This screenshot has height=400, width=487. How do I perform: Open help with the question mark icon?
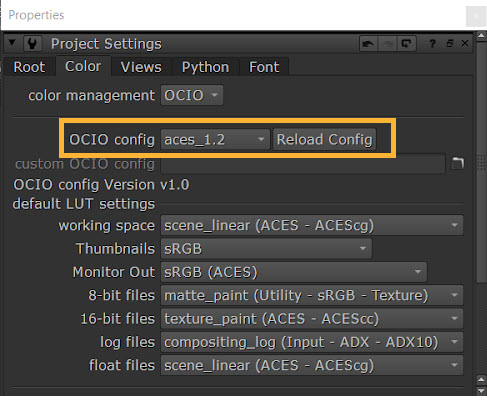point(432,43)
